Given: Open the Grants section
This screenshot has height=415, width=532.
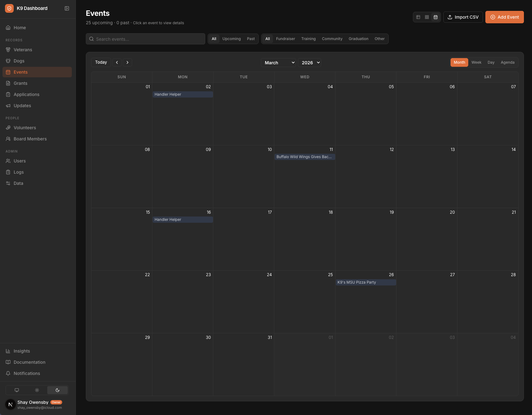Looking at the screenshot, I should 21,83.
